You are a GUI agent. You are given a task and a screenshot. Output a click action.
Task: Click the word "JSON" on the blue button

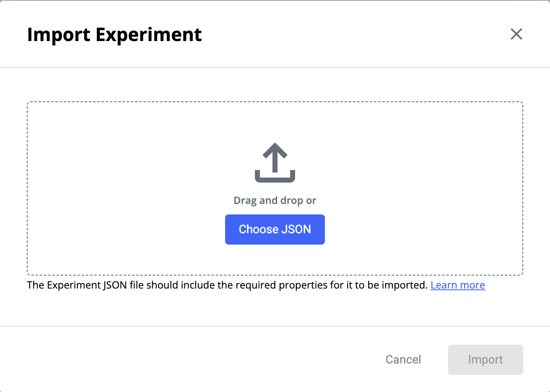pyautogui.click(x=296, y=230)
